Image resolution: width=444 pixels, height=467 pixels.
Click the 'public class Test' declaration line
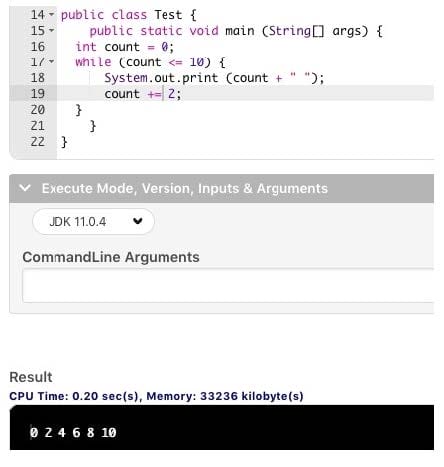[128, 15]
